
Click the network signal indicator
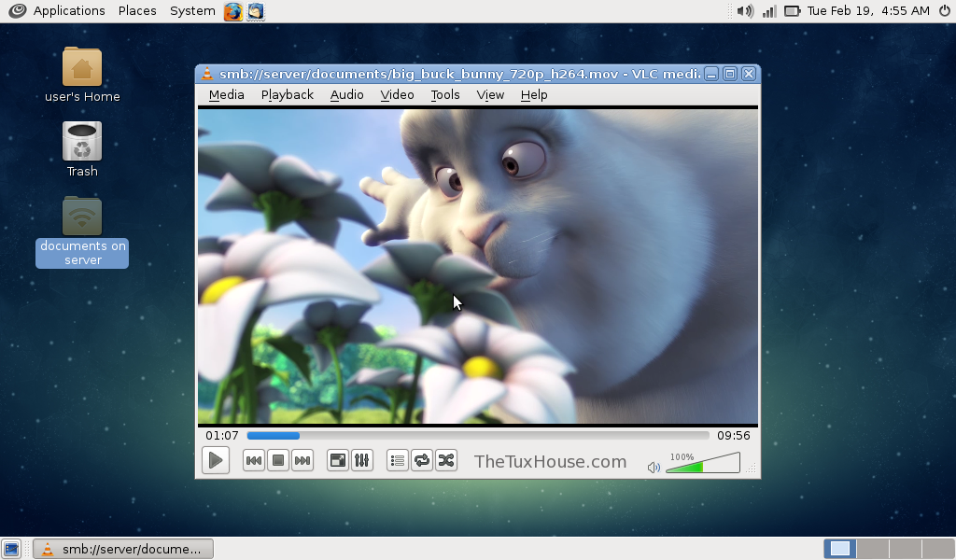click(x=769, y=11)
